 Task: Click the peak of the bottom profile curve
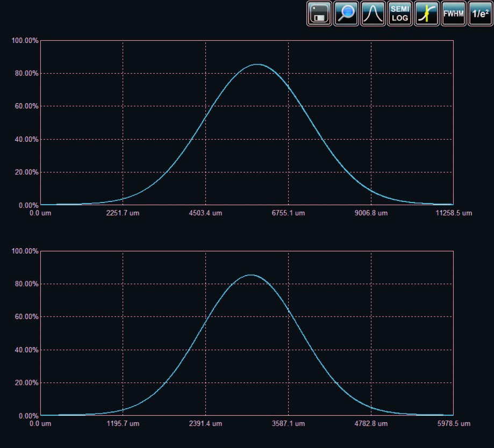click(x=250, y=275)
